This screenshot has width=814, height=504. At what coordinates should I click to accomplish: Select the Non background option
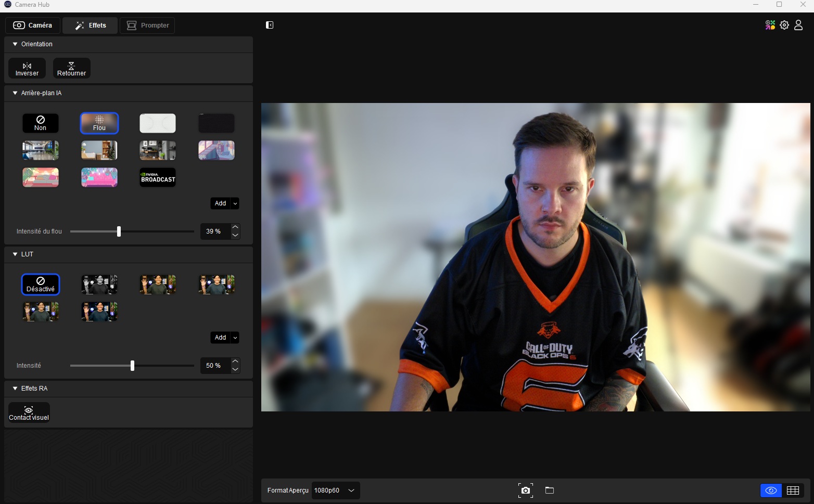coord(40,123)
